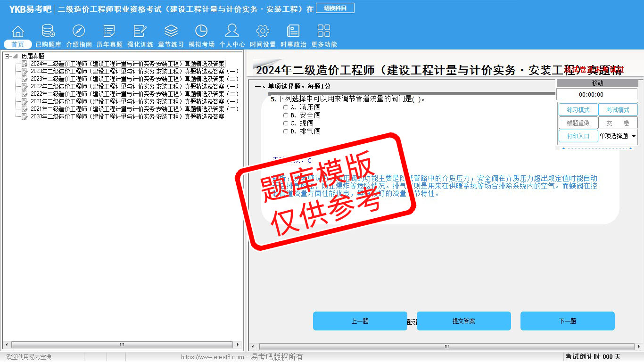The height and width of the screenshot is (362, 644).
Task: Click the 首页 home icon
Action: point(18,32)
